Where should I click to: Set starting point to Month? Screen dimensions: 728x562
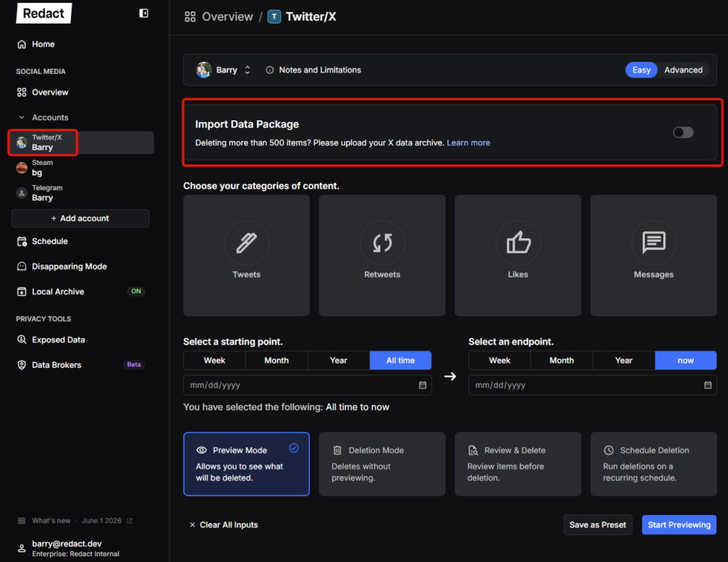(277, 361)
